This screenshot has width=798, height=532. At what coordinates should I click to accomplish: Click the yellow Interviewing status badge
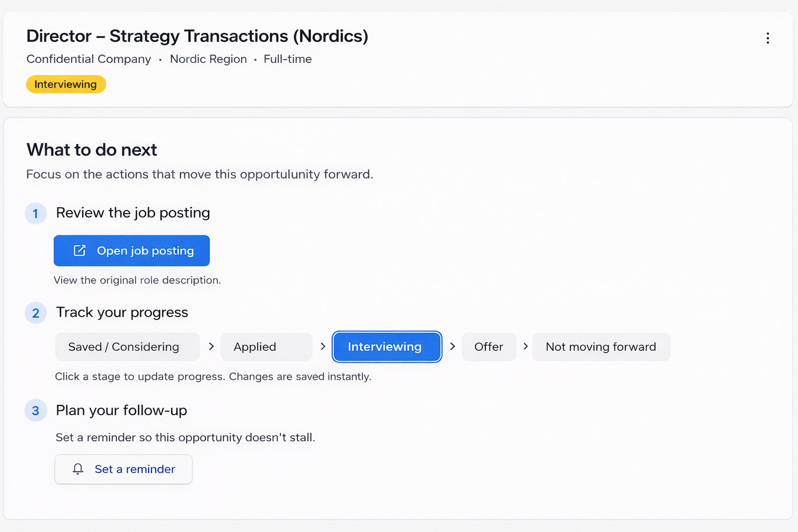(x=66, y=84)
